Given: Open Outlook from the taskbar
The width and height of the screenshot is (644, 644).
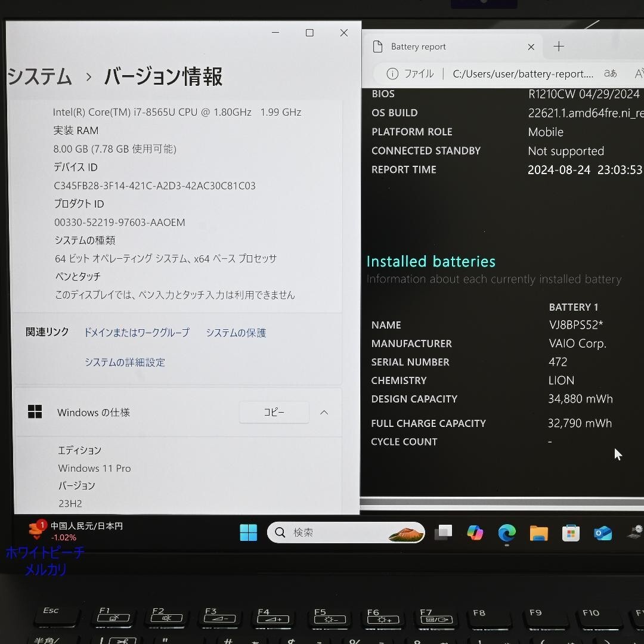Looking at the screenshot, I should [602, 533].
